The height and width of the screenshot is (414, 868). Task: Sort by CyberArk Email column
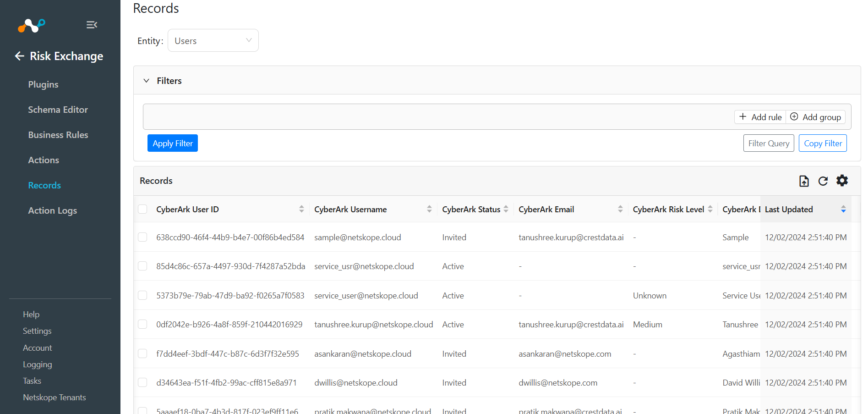(x=620, y=209)
